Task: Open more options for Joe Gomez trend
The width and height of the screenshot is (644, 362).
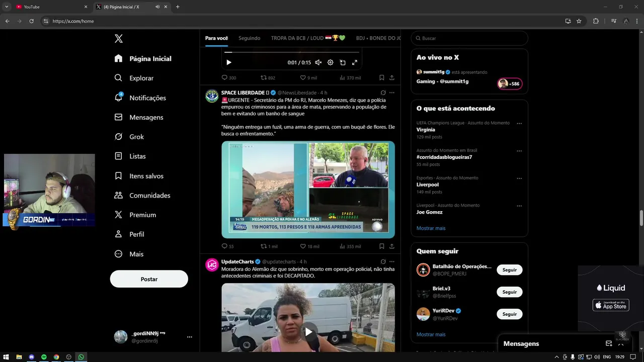Action: pyautogui.click(x=519, y=206)
